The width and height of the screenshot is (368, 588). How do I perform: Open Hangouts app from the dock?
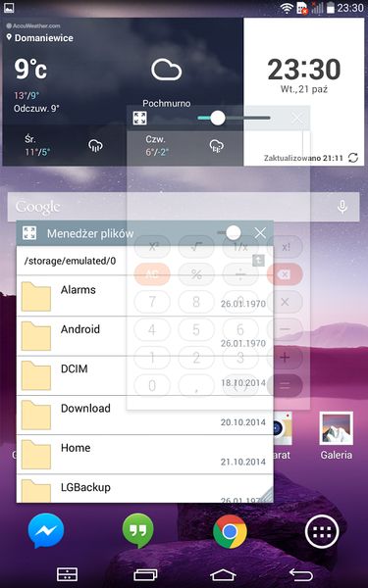point(137,530)
